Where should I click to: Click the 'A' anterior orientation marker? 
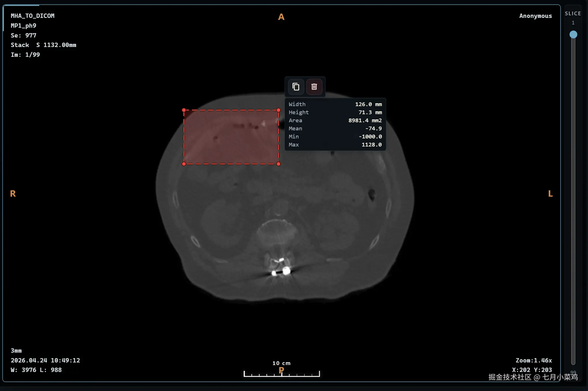[281, 17]
